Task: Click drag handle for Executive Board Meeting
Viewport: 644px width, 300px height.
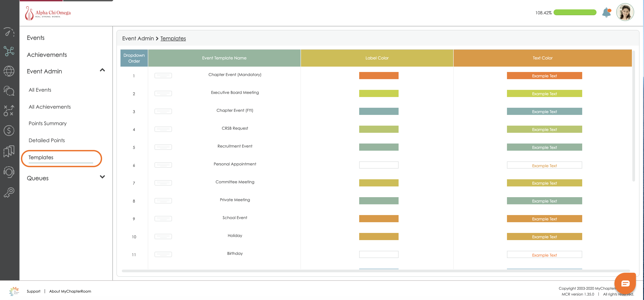Action: 163,94
